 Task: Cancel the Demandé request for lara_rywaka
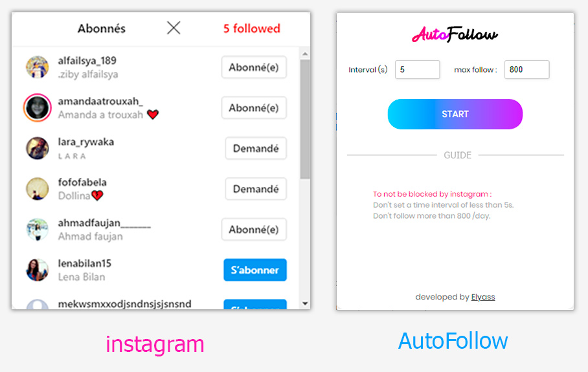click(x=256, y=148)
